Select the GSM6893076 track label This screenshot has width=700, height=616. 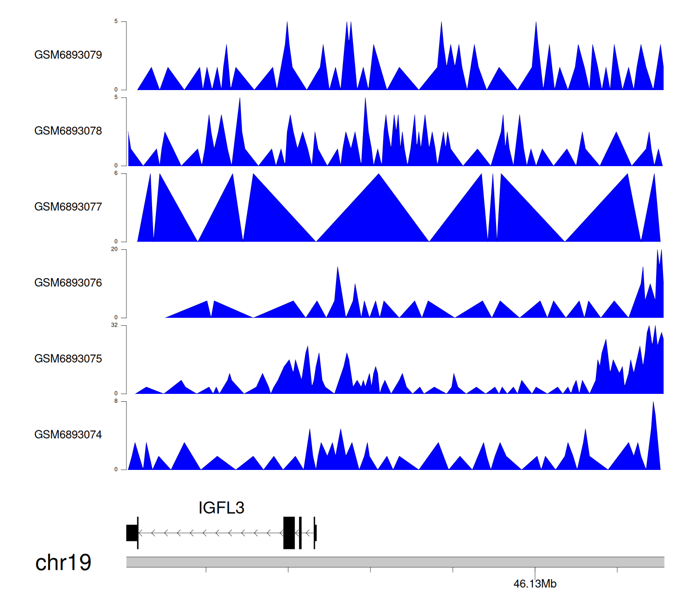[68, 283]
